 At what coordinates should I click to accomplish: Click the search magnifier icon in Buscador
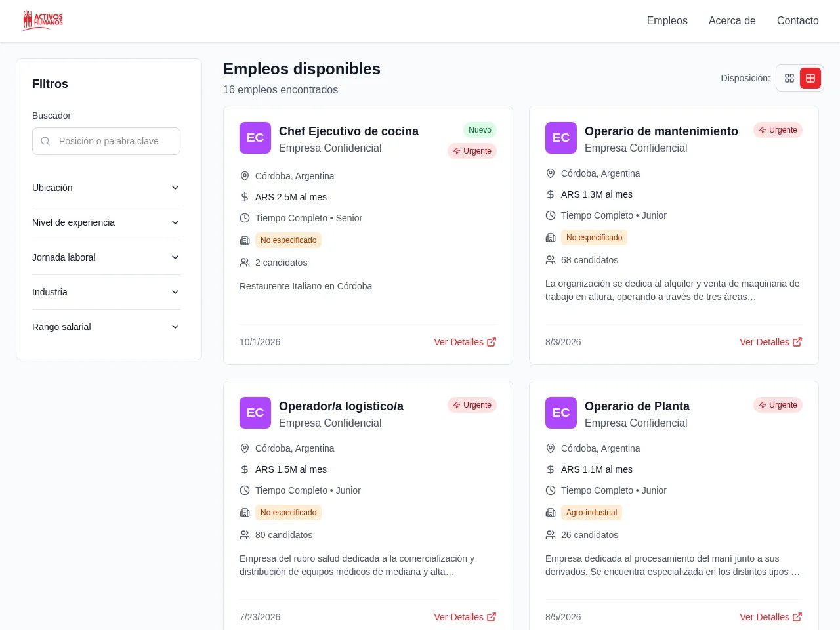tap(45, 141)
